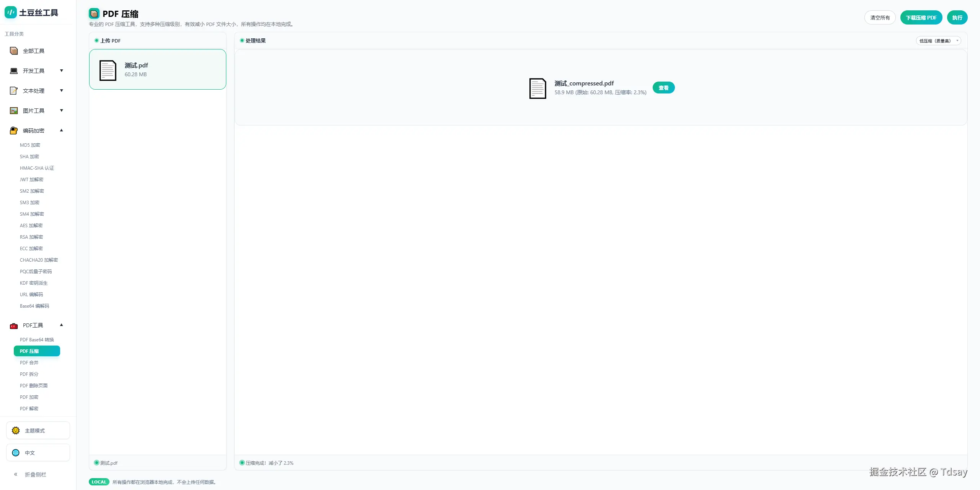The height and width of the screenshot is (490, 980).
Task: Click the 土豆丝工具 logo icon
Action: tap(10, 12)
